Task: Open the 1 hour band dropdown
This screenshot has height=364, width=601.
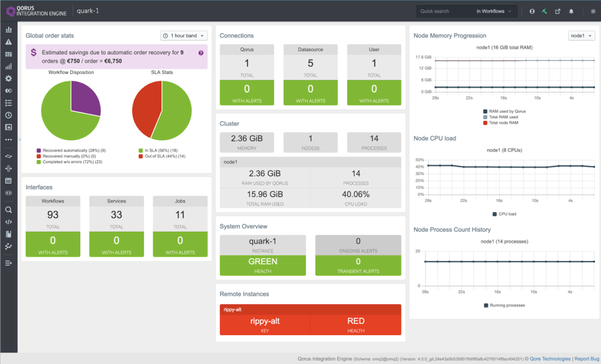Action: tap(183, 36)
